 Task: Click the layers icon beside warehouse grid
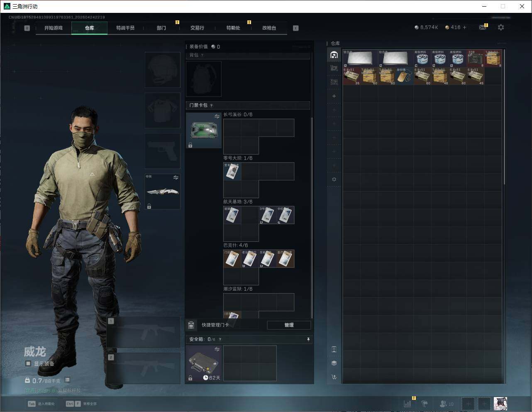[x=334, y=363]
